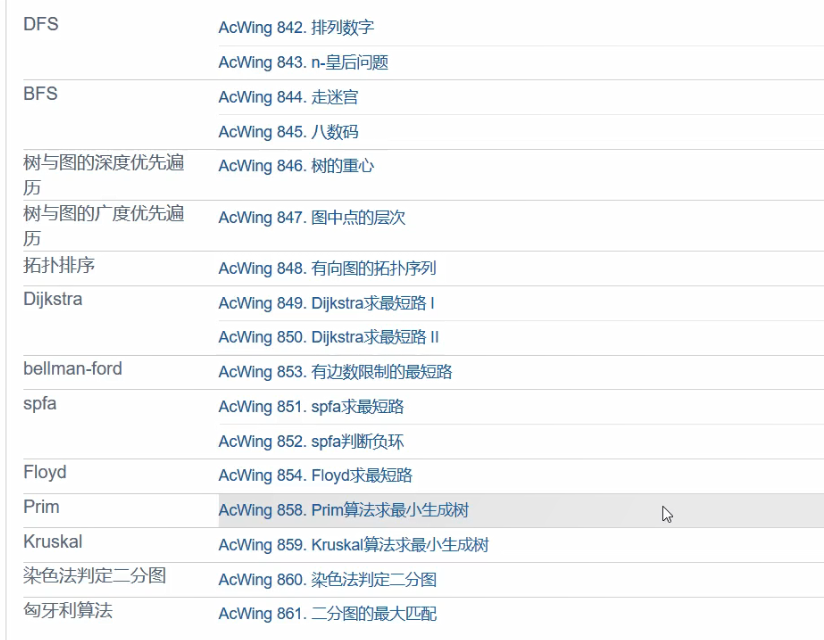824x640 pixels.
Task: Go to AcWing 845 八数码
Action: 288,132
